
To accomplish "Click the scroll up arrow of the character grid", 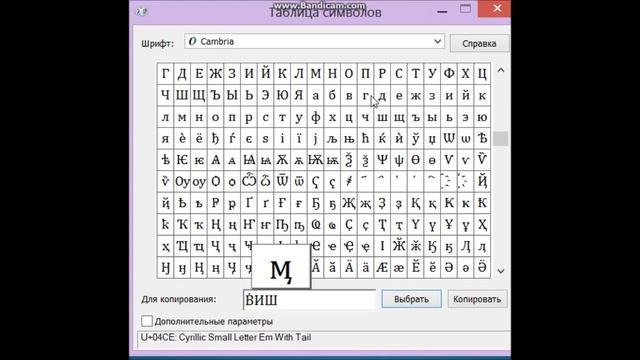I will [x=501, y=71].
